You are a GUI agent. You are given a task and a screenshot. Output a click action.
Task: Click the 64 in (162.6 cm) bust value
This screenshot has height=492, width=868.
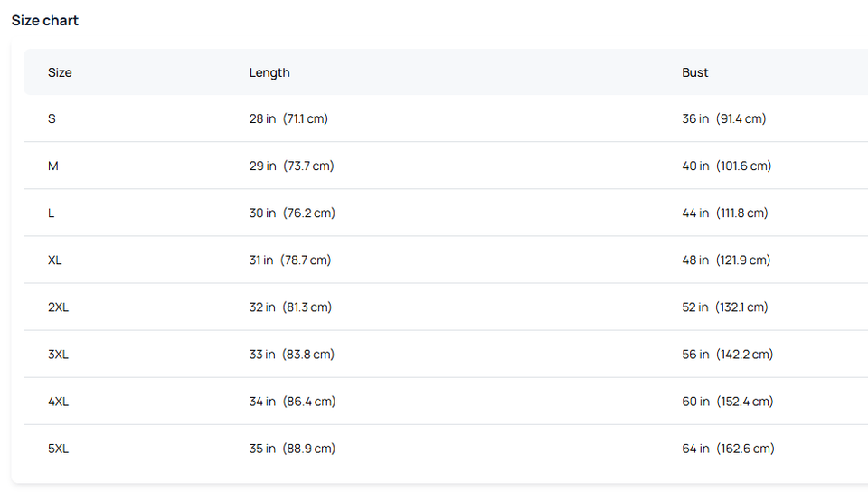pos(728,448)
